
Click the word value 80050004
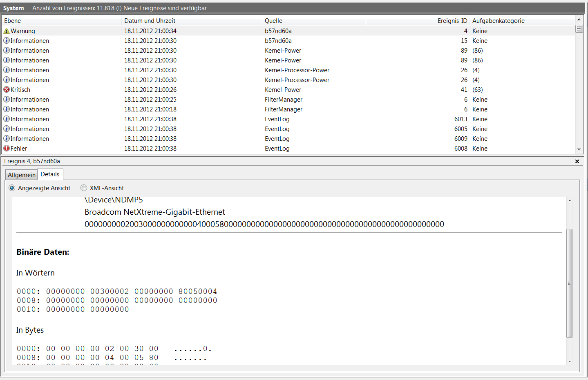pyautogui.click(x=198, y=291)
